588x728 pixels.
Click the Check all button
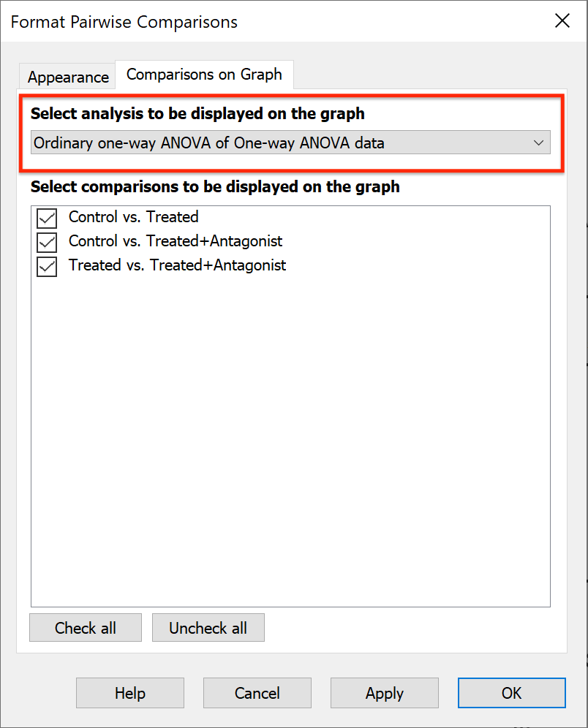[x=85, y=627]
